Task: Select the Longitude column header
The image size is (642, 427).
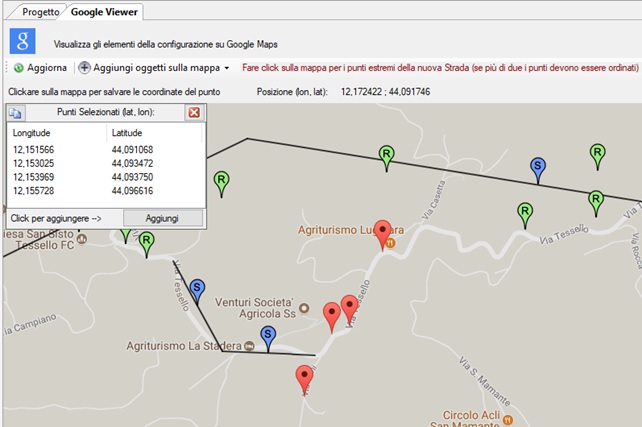Action: click(32, 133)
